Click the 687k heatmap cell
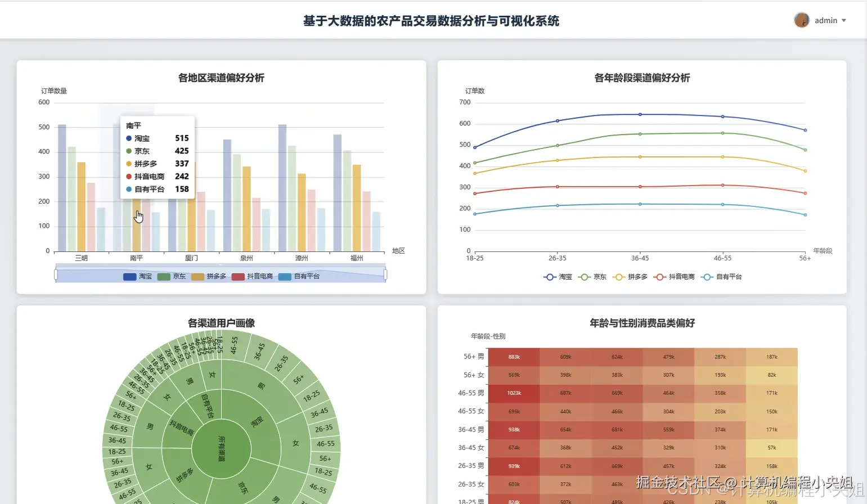 point(565,393)
